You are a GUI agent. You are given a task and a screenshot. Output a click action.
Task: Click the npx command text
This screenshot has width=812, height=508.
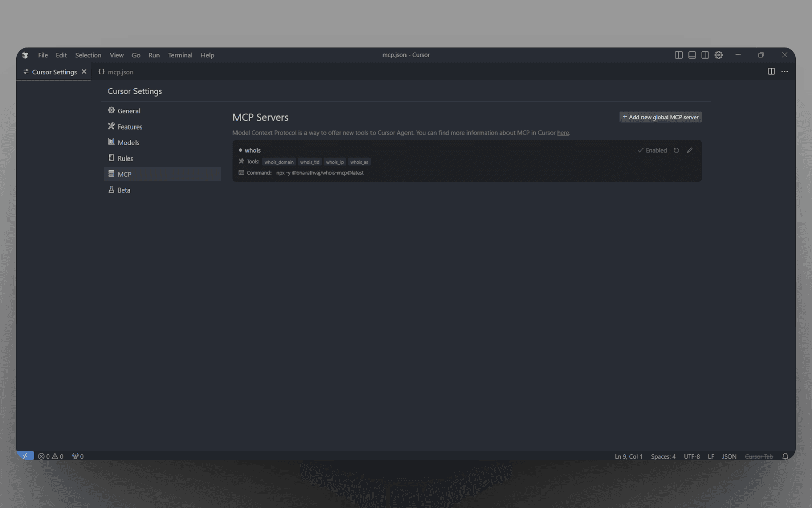(x=320, y=173)
